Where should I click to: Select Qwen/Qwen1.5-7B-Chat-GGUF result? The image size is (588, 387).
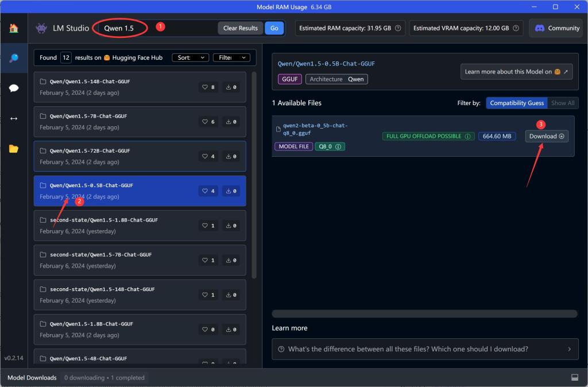coord(140,122)
